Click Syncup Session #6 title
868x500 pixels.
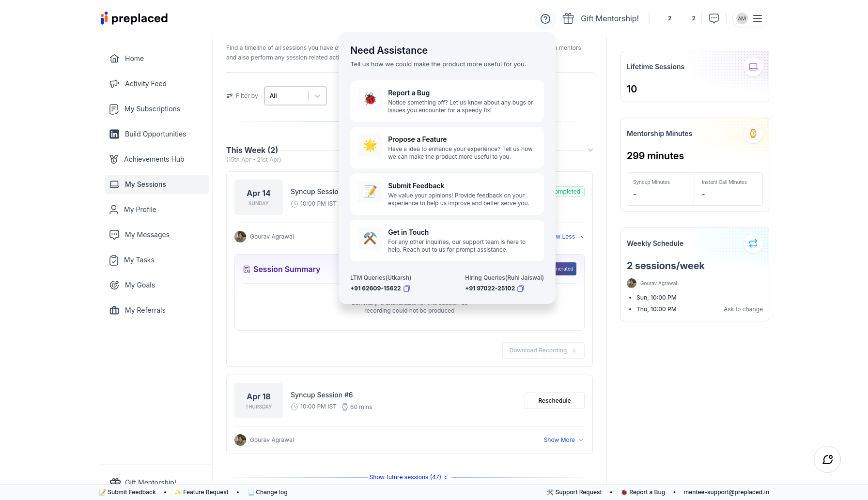(322, 395)
